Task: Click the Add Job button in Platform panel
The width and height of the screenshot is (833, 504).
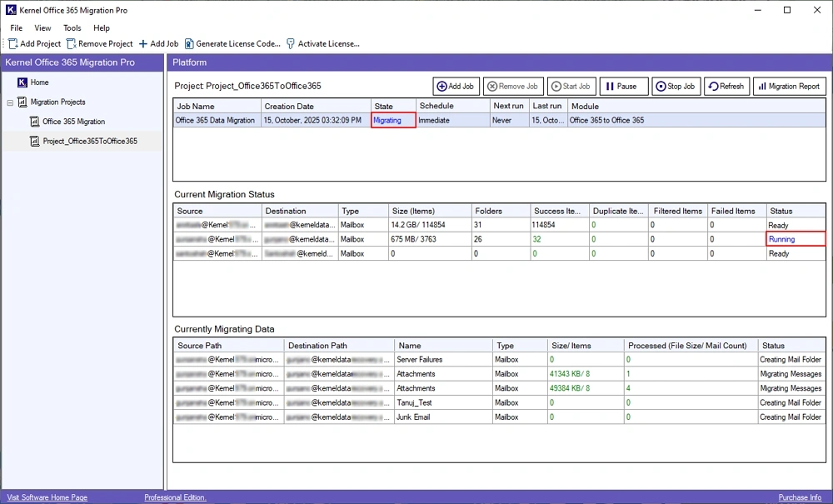Action: tap(455, 87)
